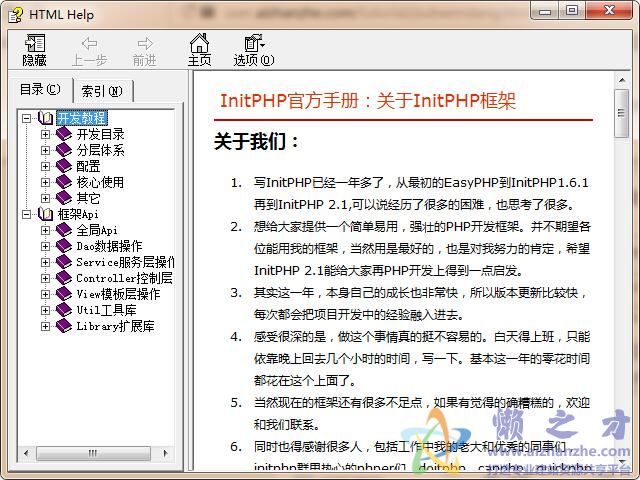Click the page vertical scrollbar thumb
Viewport: 640px width, 480px height.
click(622, 113)
